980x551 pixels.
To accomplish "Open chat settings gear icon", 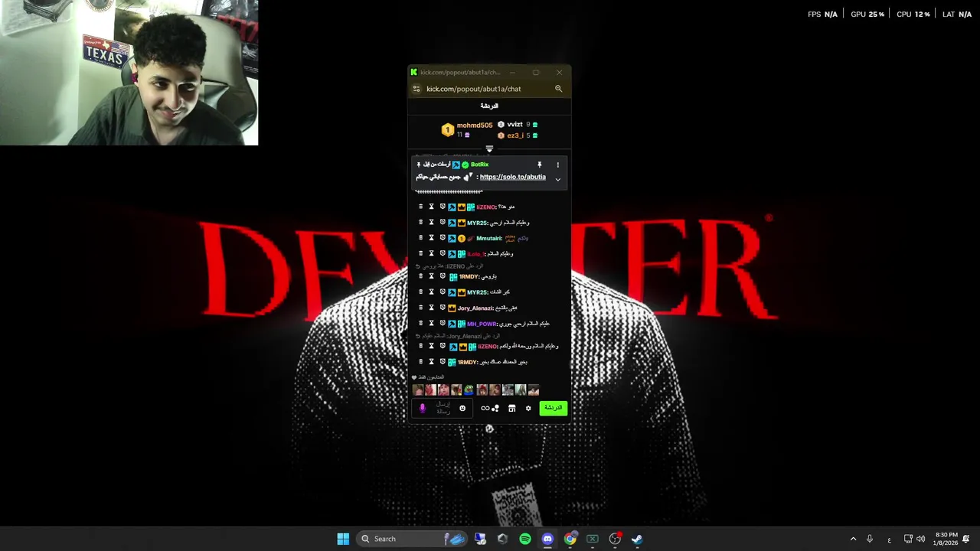I will click(x=528, y=409).
